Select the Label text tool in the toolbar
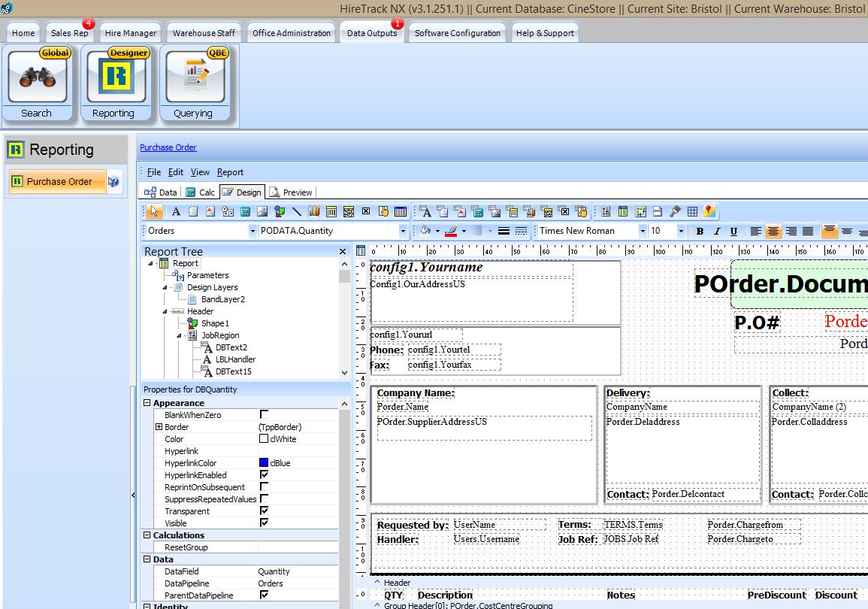The width and height of the screenshot is (868, 609). 176,212
